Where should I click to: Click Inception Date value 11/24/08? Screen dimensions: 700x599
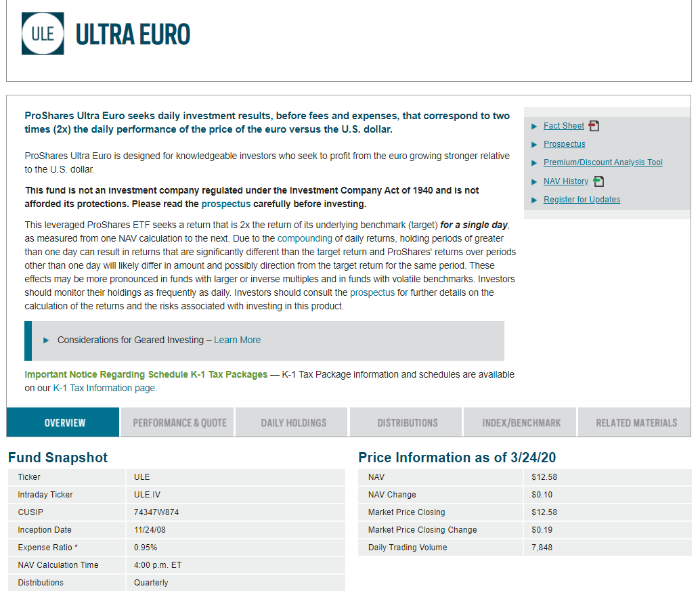[x=150, y=530]
